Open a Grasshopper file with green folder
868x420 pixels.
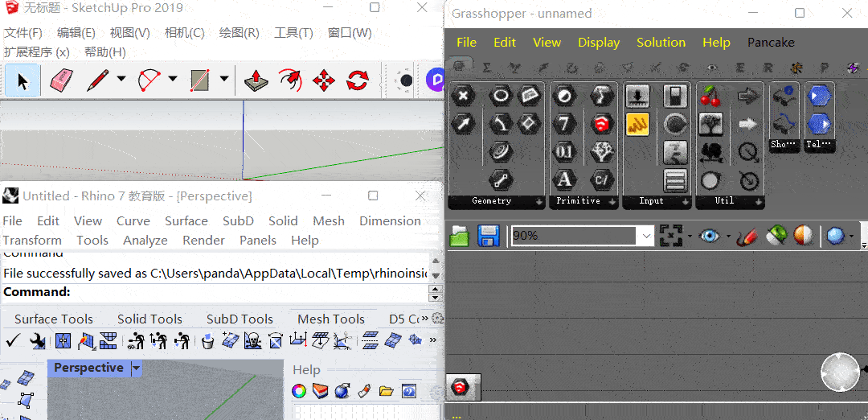tap(460, 236)
